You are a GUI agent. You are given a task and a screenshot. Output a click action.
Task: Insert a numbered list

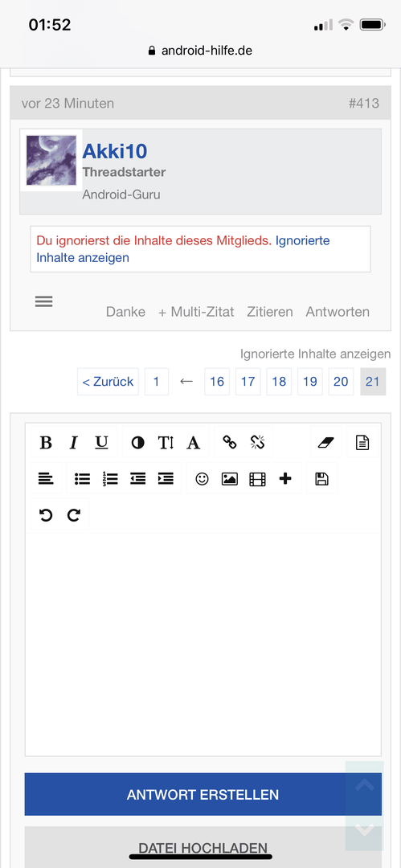pos(110,478)
